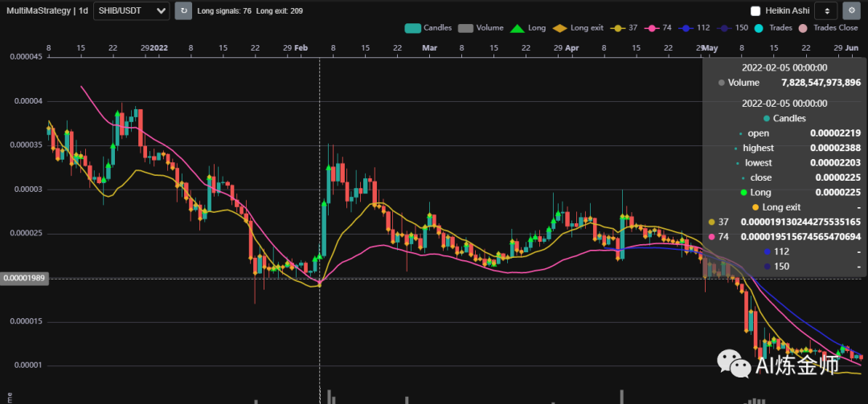
Task: Click the Feb label on time axis
Action: click(x=301, y=48)
